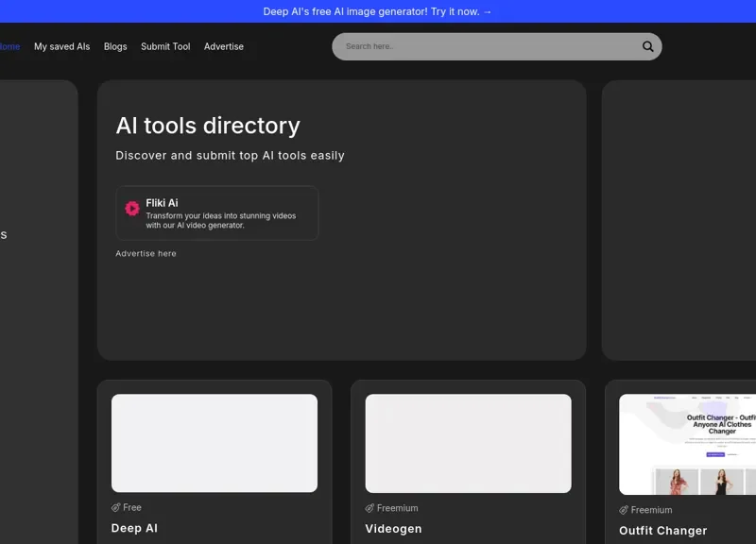This screenshot has width=756, height=544.
Task: Open the Deep AI tool title
Action: point(134,528)
